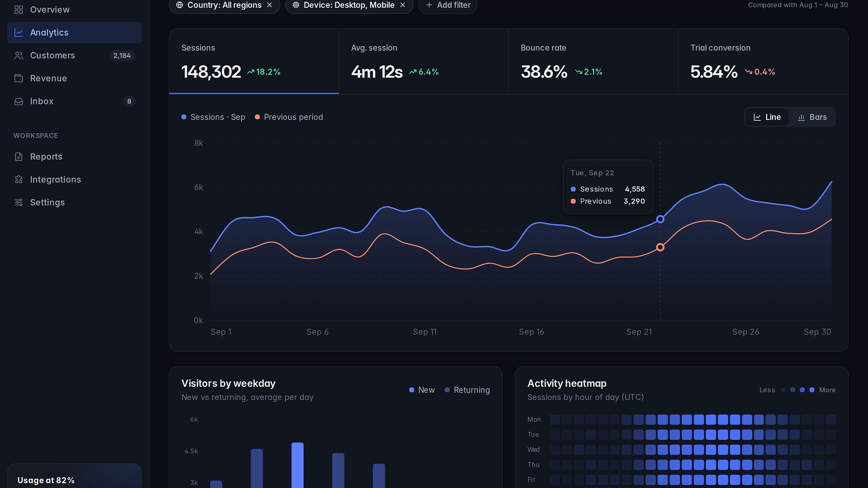
Task: Open the Country: All regions filter dropdown
Action: point(224,5)
